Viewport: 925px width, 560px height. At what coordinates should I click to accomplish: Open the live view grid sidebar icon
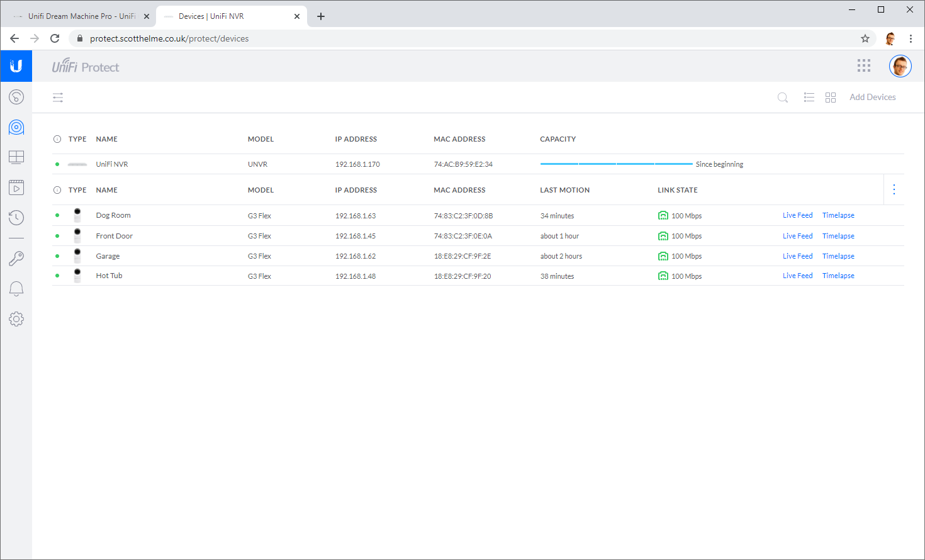pos(16,157)
